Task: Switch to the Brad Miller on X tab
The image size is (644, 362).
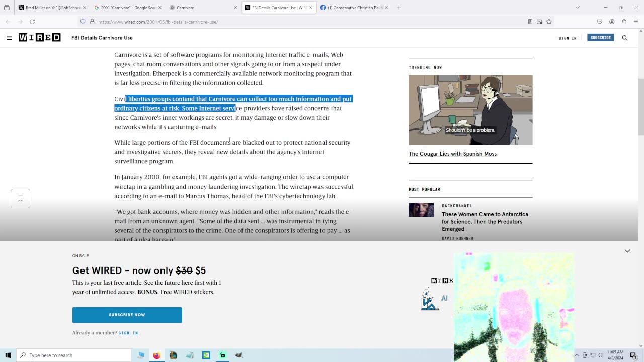Action: 52,8
